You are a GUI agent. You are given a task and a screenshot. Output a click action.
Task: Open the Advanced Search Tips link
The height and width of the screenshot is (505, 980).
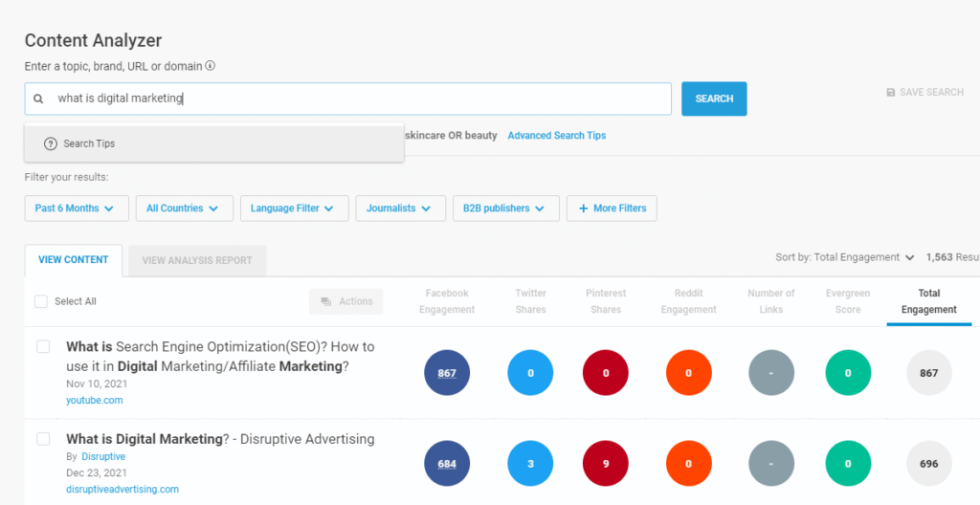pyautogui.click(x=556, y=136)
